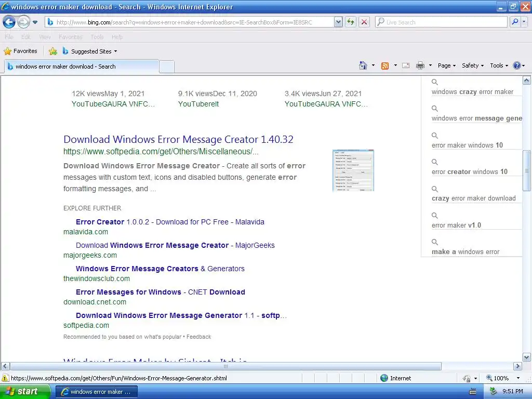Open the Feeds dropdown arrow
This screenshot has height=399, width=532.
point(395,65)
